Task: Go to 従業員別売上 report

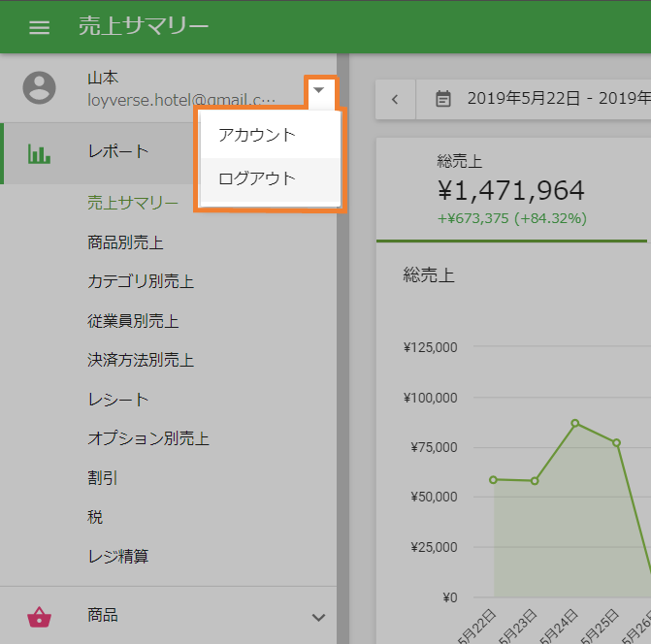Action: point(133,321)
